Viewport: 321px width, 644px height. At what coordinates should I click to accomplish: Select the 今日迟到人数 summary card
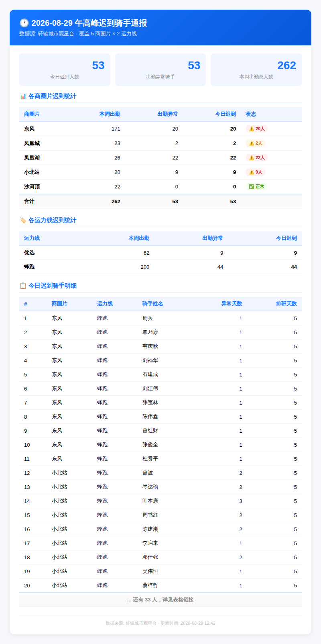coord(65,70)
